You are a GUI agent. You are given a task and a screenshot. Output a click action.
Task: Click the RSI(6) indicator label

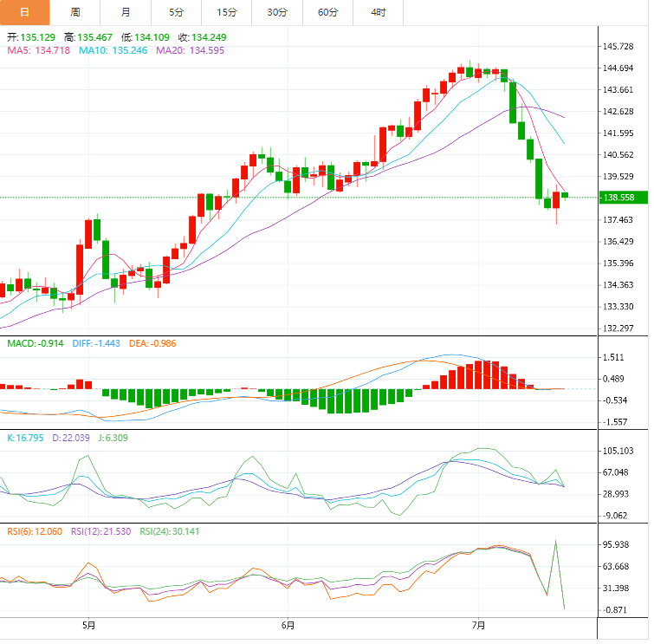36,531
